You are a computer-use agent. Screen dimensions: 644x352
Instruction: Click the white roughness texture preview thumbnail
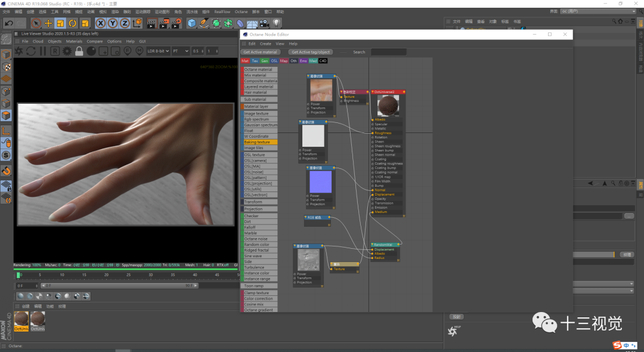[x=313, y=136]
